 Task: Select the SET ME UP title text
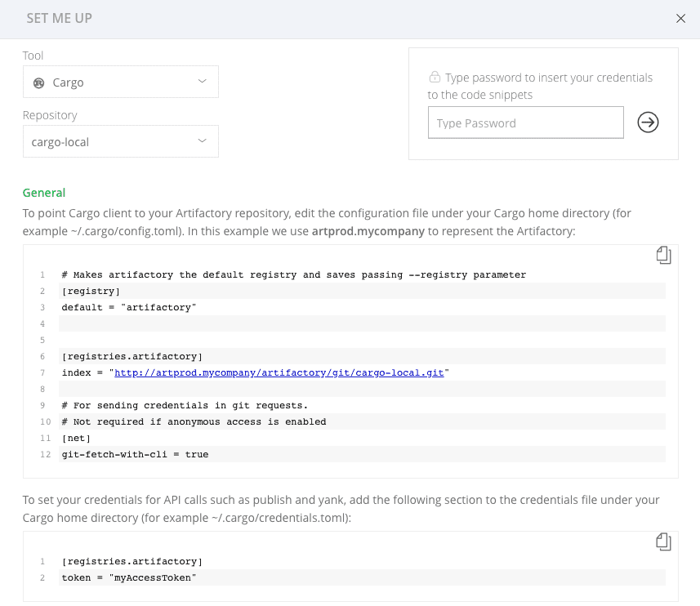point(59,17)
